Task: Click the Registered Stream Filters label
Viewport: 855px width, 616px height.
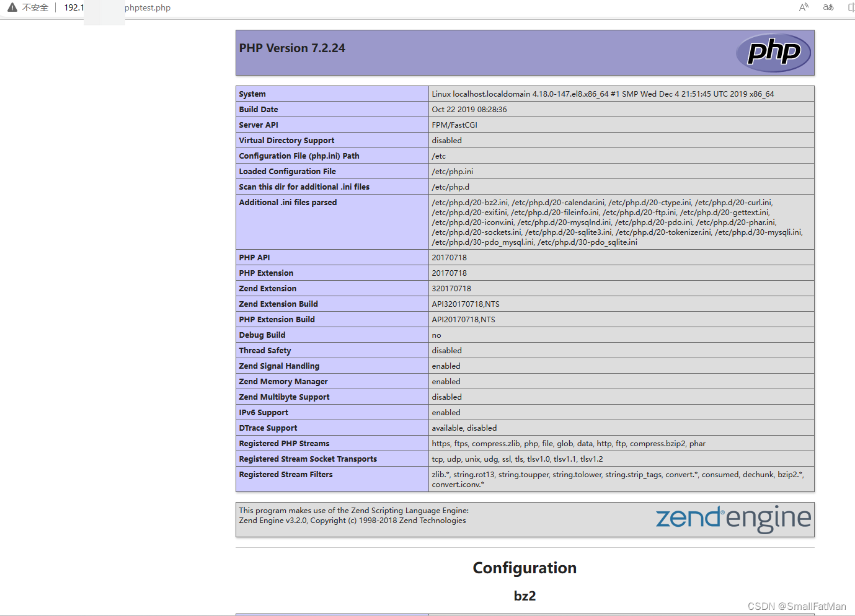Action: (x=286, y=474)
